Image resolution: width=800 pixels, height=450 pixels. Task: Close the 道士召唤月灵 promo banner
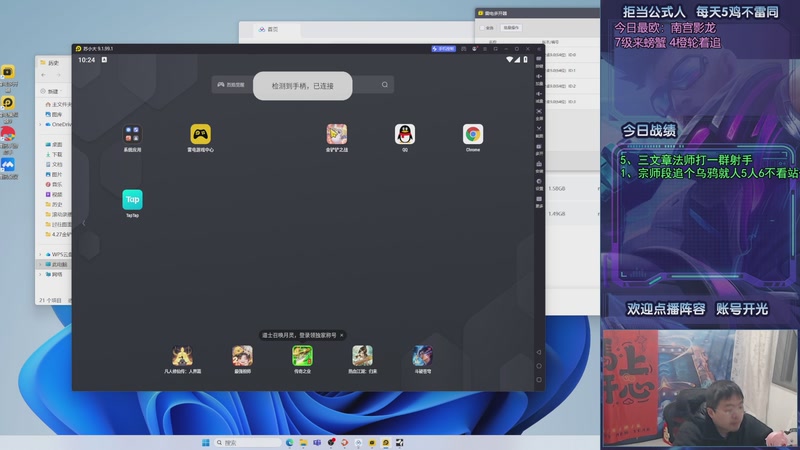[x=342, y=335]
